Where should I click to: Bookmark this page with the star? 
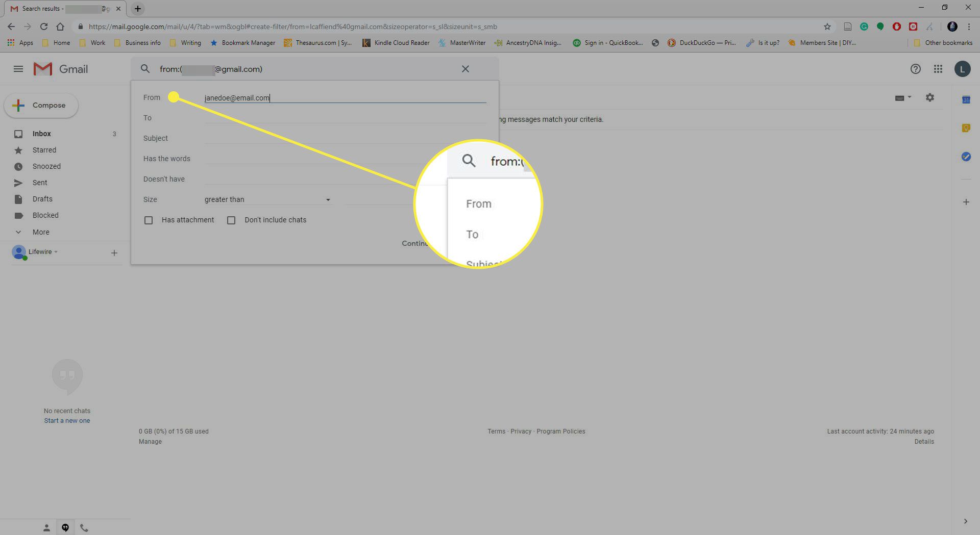[827, 27]
